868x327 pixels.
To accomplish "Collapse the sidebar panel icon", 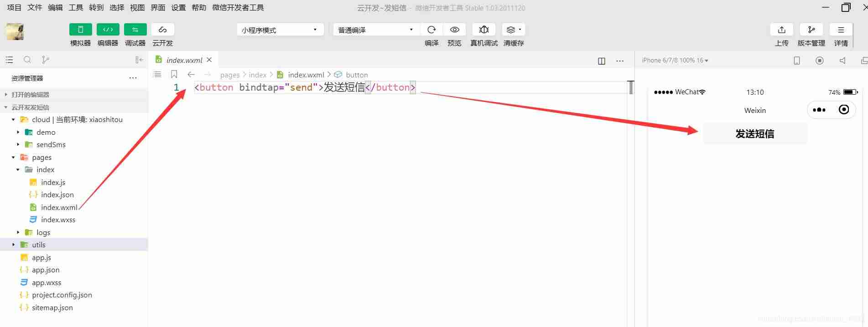I will click(139, 60).
